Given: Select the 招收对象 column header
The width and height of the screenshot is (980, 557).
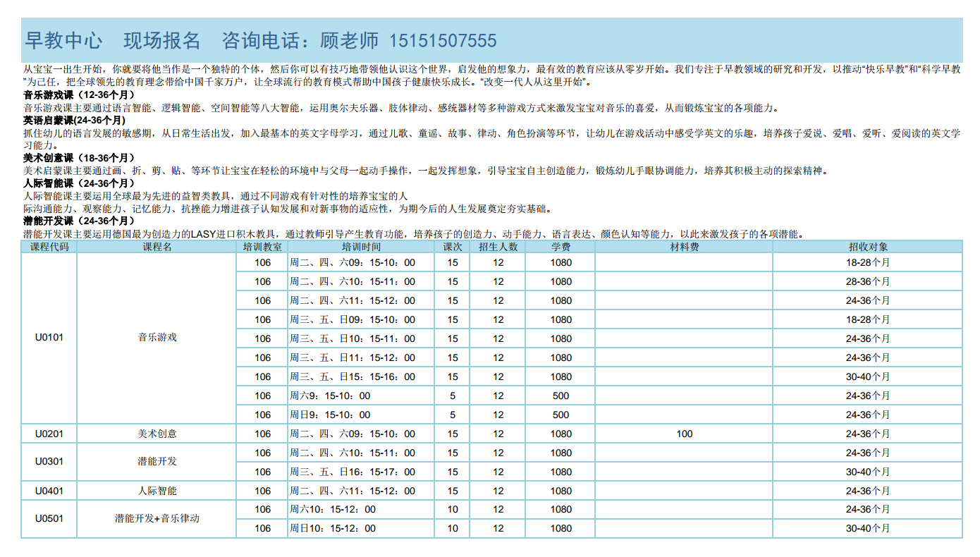Looking at the screenshot, I should [868, 247].
